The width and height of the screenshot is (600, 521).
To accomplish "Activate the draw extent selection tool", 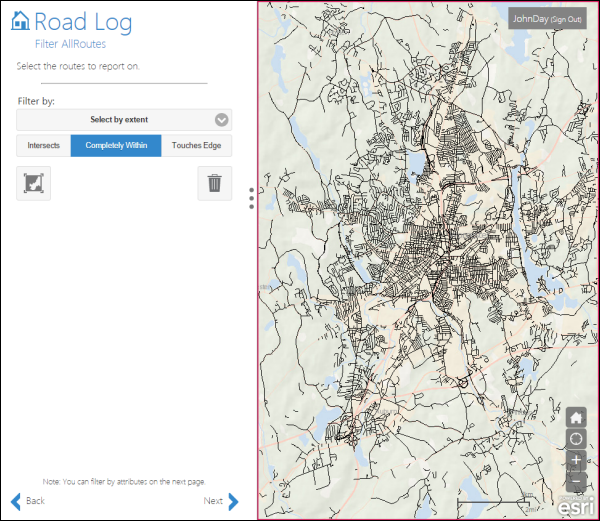I will tap(34, 183).
